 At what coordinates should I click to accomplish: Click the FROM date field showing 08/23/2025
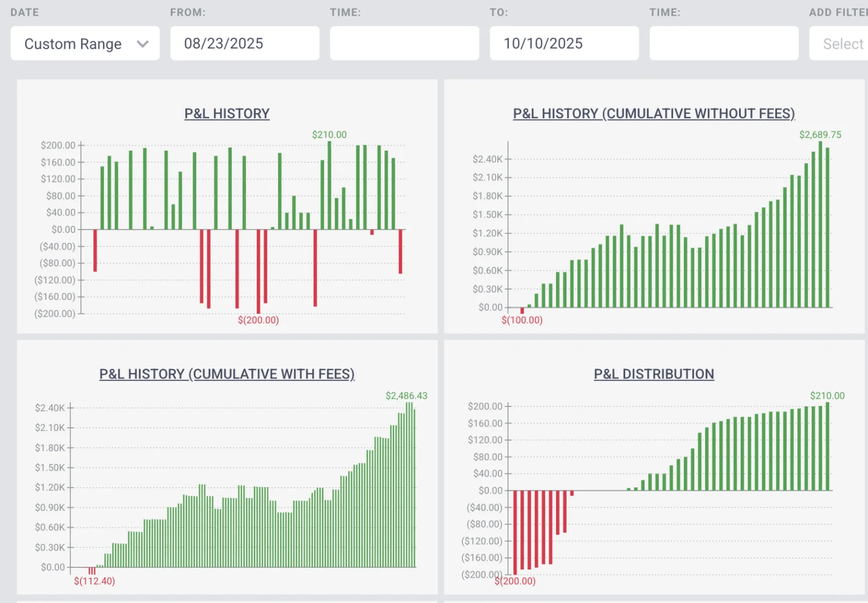(244, 44)
